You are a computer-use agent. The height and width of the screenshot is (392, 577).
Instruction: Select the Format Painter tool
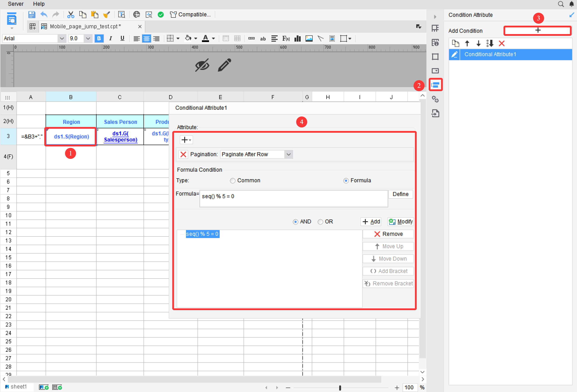(x=107, y=14)
